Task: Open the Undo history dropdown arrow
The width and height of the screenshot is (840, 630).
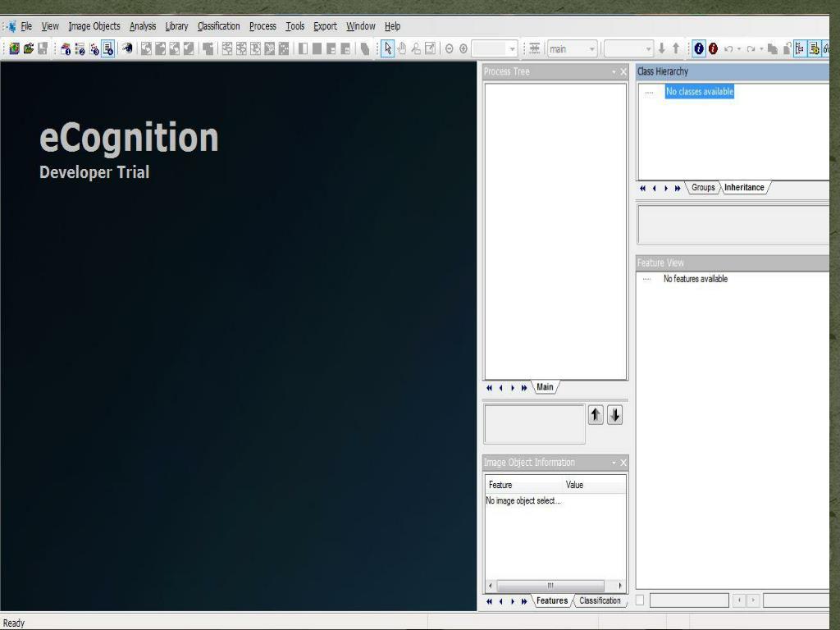Action: (739, 48)
